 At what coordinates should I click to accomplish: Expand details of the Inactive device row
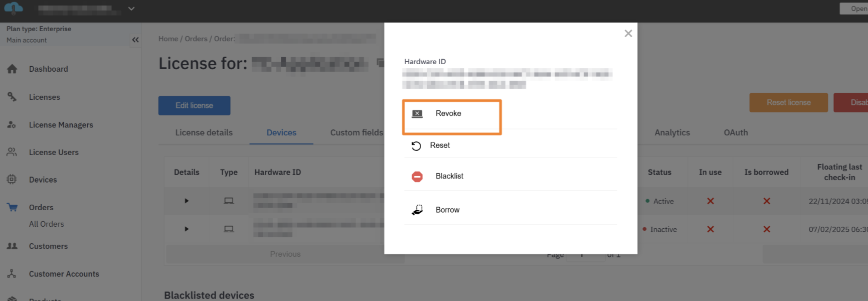(187, 229)
